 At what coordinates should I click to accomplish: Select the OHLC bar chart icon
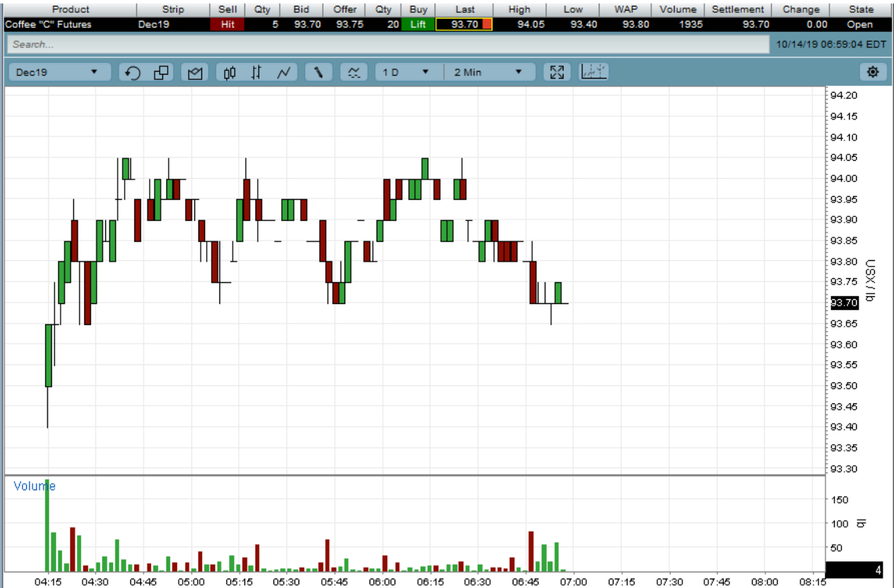point(256,72)
